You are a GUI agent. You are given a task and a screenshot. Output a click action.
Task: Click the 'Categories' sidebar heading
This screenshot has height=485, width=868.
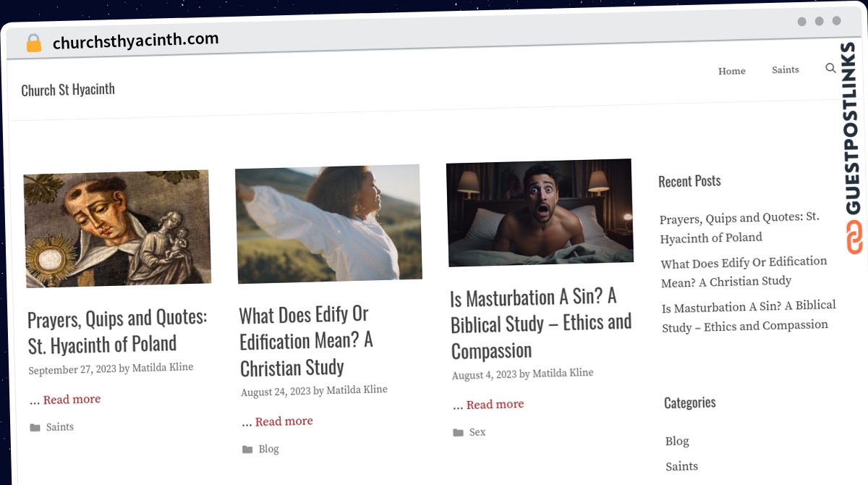[690, 402]
